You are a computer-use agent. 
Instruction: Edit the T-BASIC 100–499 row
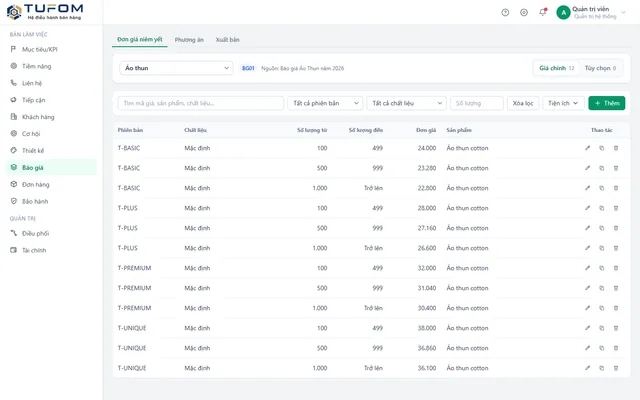(x=587, y=148)
